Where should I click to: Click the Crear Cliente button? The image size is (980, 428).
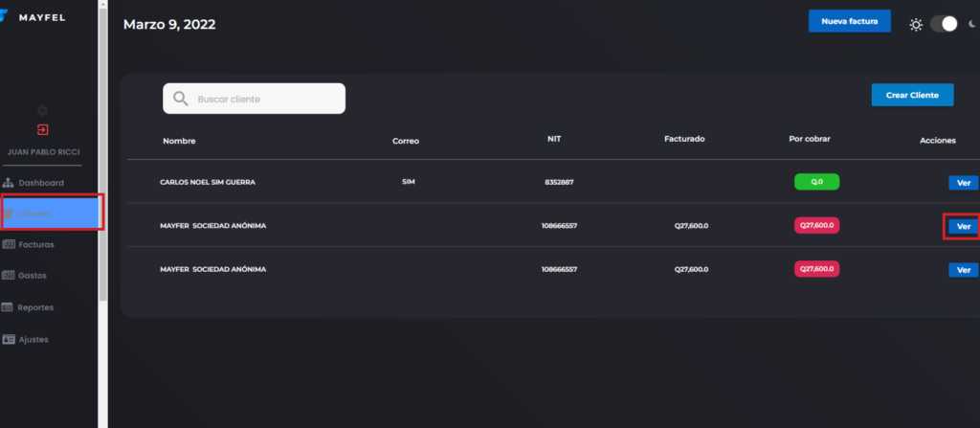[911, 95]
